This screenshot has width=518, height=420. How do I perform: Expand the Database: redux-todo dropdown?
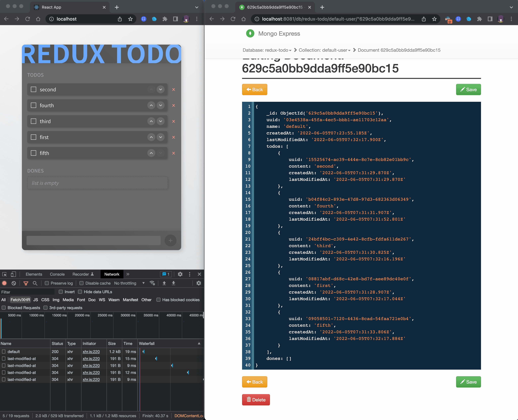[x=267, y=50]
